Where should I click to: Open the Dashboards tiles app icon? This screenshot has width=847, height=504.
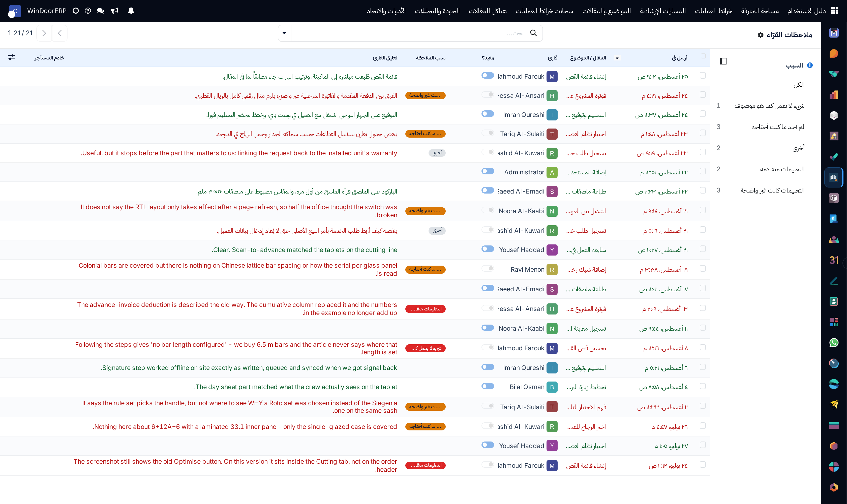tap(834, 322)
